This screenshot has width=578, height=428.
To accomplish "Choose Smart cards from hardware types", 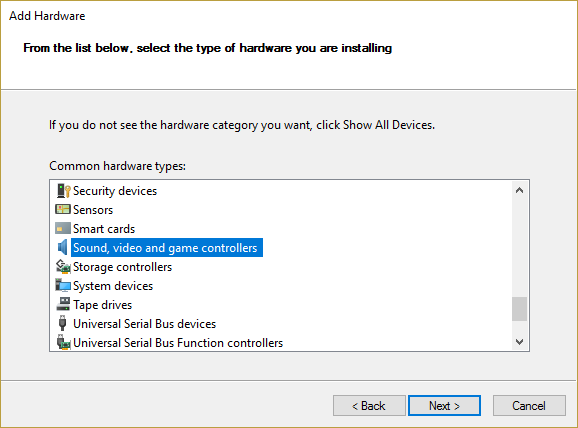I will point(104,229).
